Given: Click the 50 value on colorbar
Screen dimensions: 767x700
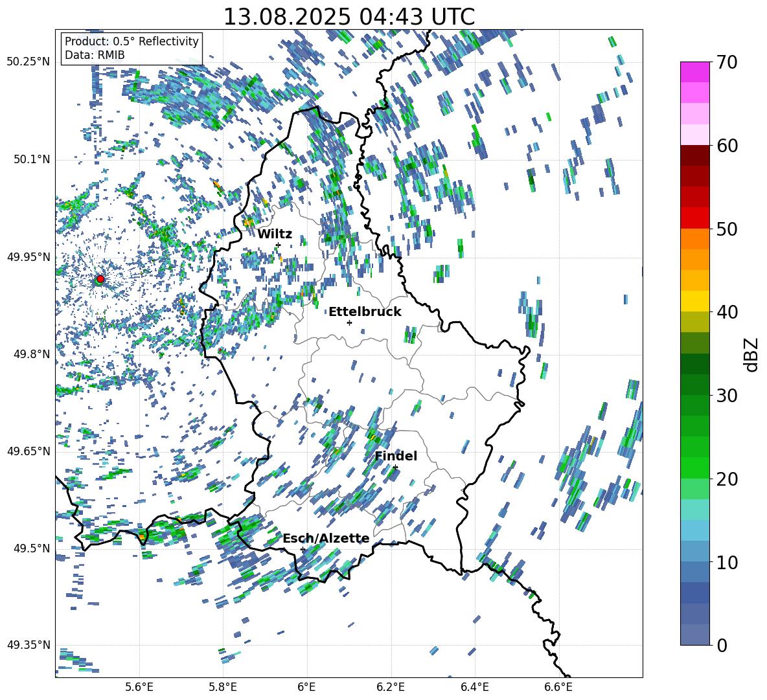Looking at the screenshot, I should [x=727, y=229].
